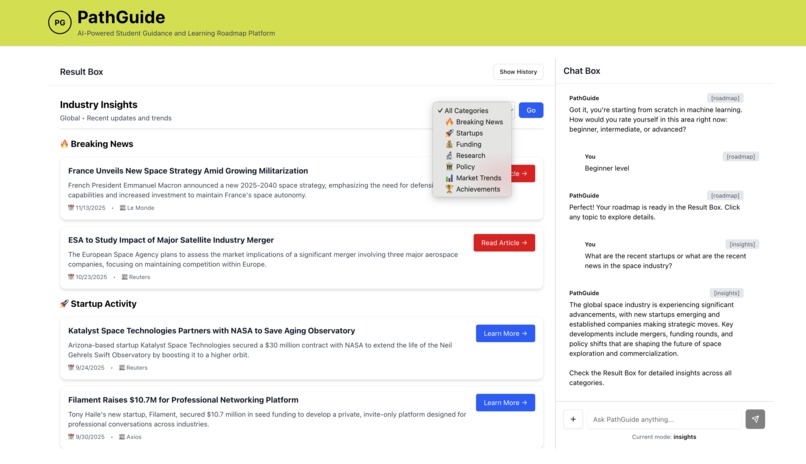Click the plus attachment button in chat
The image size is (806, 464).
coord(573,419)
